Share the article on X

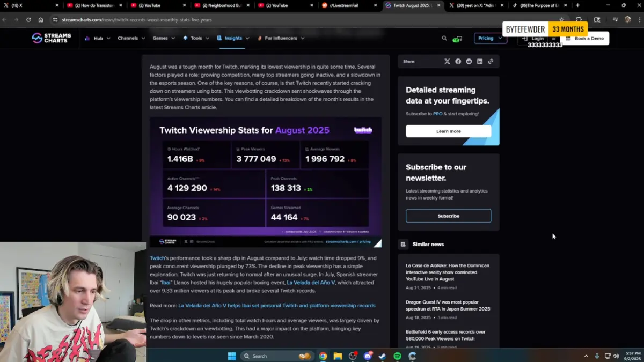(447, 62)
